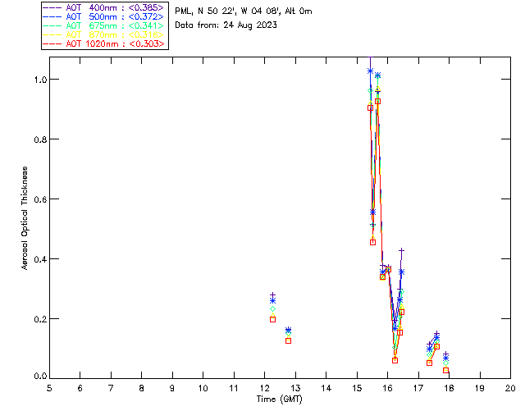Click the PML station location text
This screenshot has height=420, width=525.
pos(244,11)
